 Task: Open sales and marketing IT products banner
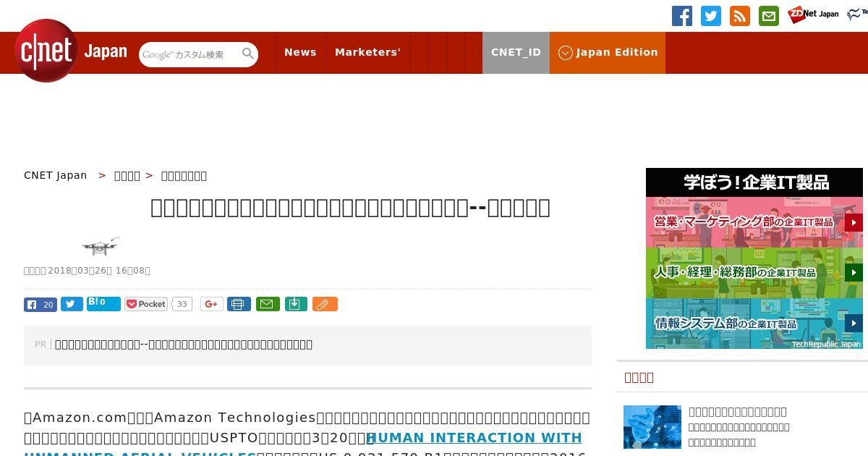[754, 222]
